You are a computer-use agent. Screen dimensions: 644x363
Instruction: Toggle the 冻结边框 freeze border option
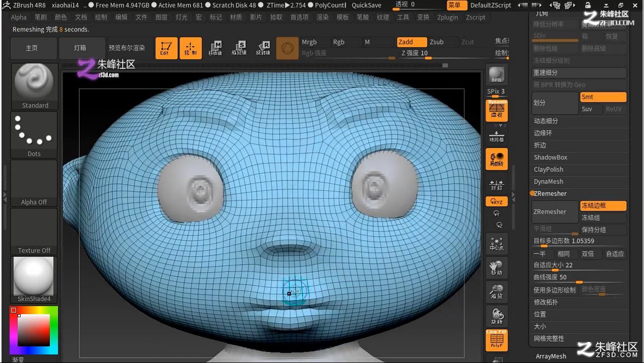[603, 206]
